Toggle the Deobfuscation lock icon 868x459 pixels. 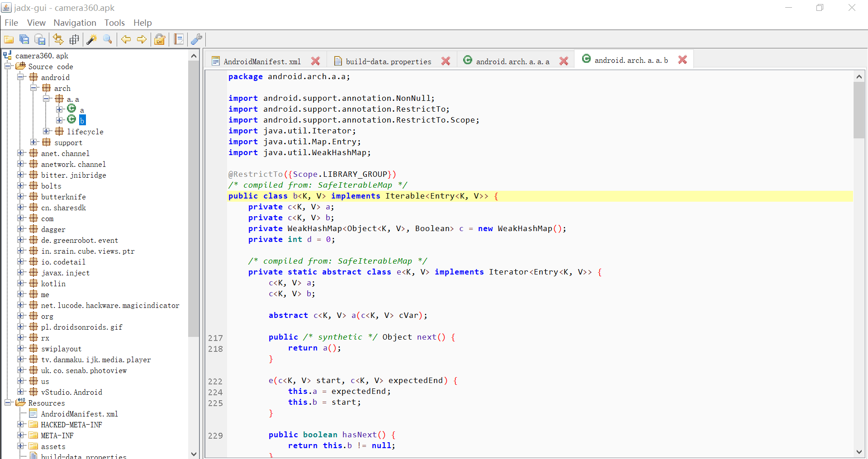(x=160, y=40)
